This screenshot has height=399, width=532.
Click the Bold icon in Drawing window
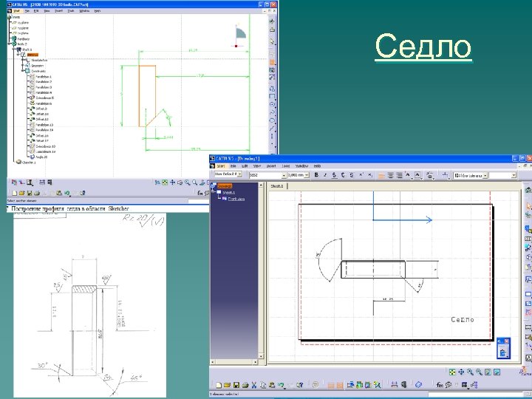316,175
